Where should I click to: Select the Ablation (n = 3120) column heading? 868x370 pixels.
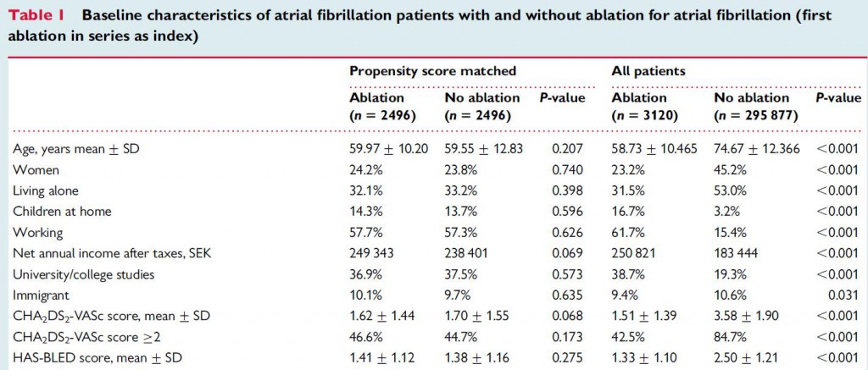point(643,106)
